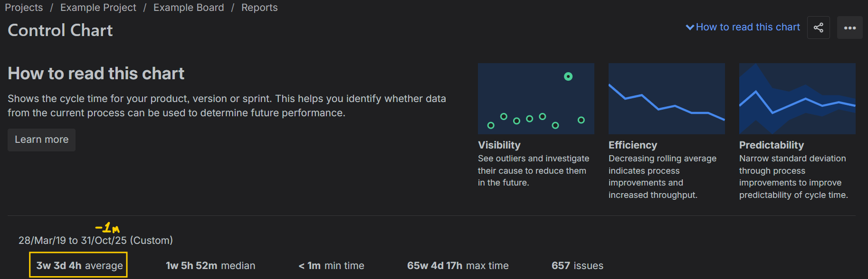Click the Predictability chart thumbnail
Viewport: 868px width, 279px height.
797,99
